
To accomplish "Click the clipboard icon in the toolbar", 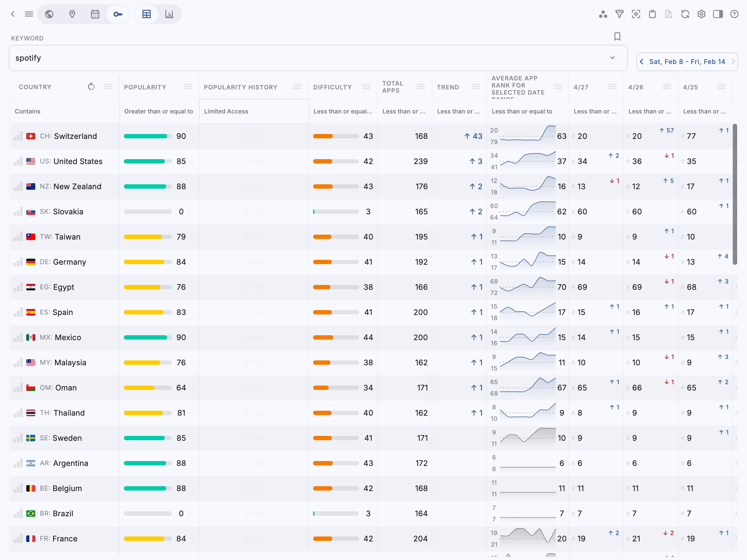I will pyautogui.click(x=652, y=14).
